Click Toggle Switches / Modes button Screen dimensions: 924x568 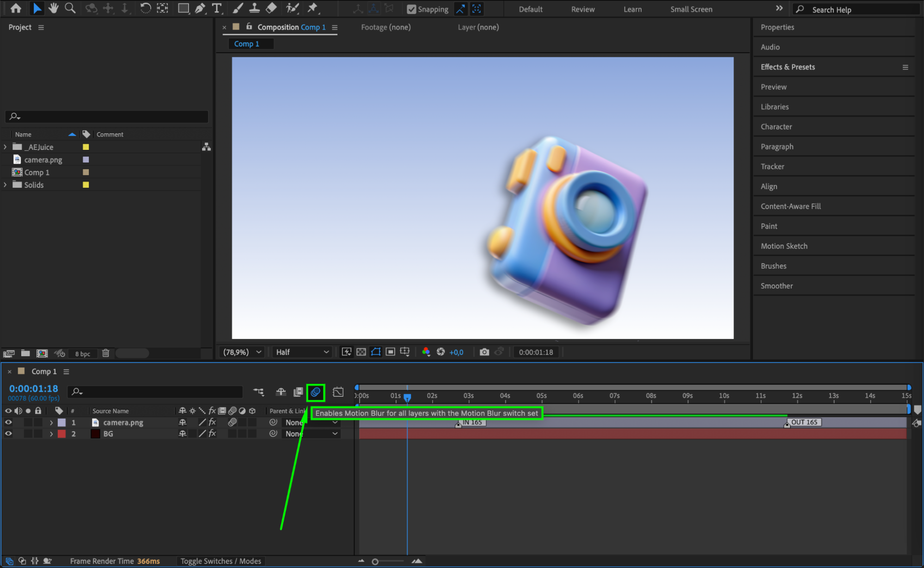coord(220,561)
